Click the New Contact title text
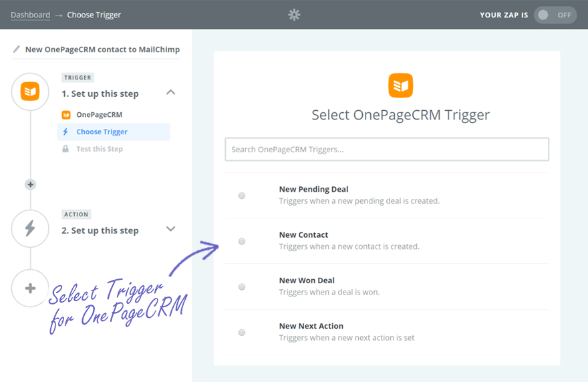The height and width of the screenshot is (382, 588). [x=303, y=234]
